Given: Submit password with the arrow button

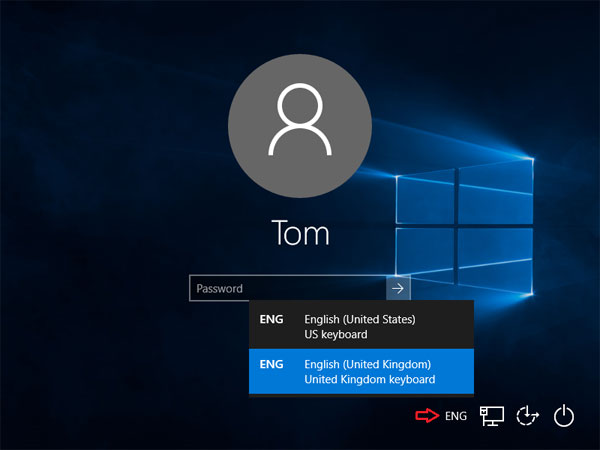Looking at the screenshot, I should tap(398, 288).
